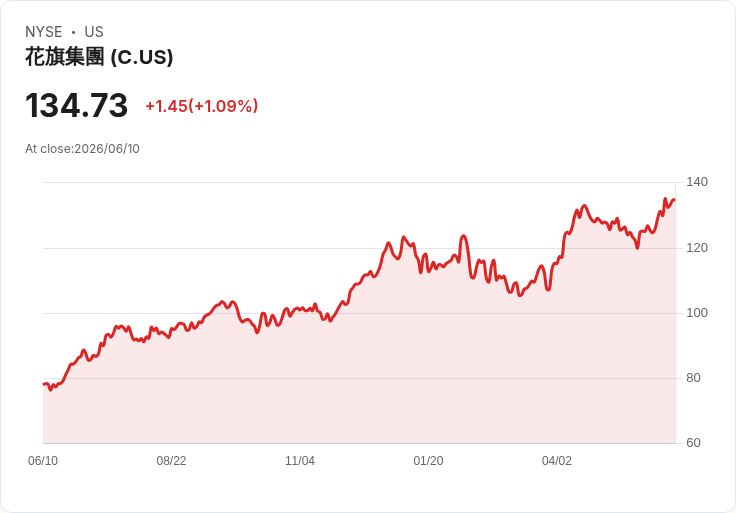Image resolution: width=736 pixels, height=513 pixels.
Task: Click the NYSE exchange label
Action: tap(44, 32)
